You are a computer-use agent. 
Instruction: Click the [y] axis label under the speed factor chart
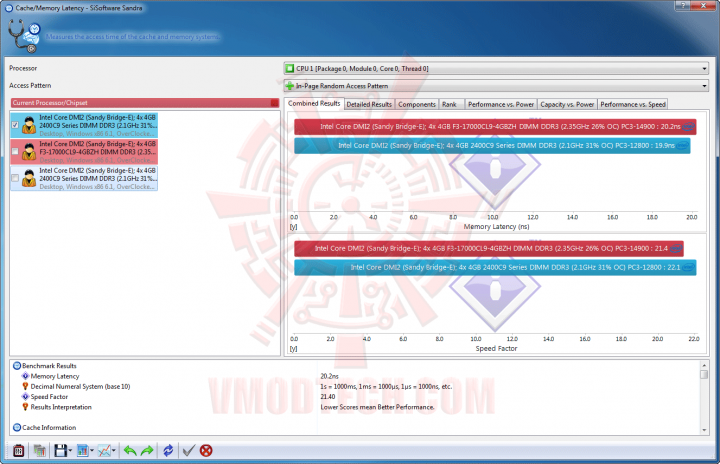pyautogui.click(x=293, y=349)
